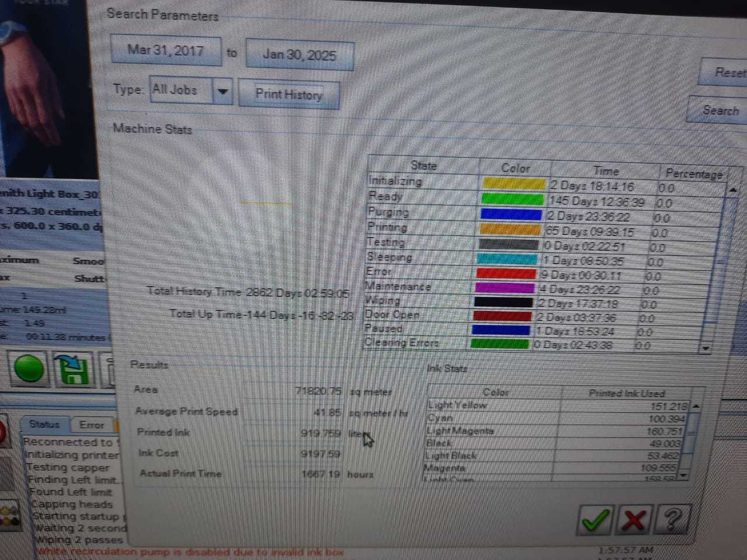Click the green checkmark OK icon
Viewport: 747px width, 560px height.
pyautogui.click(x=595, y=519)
